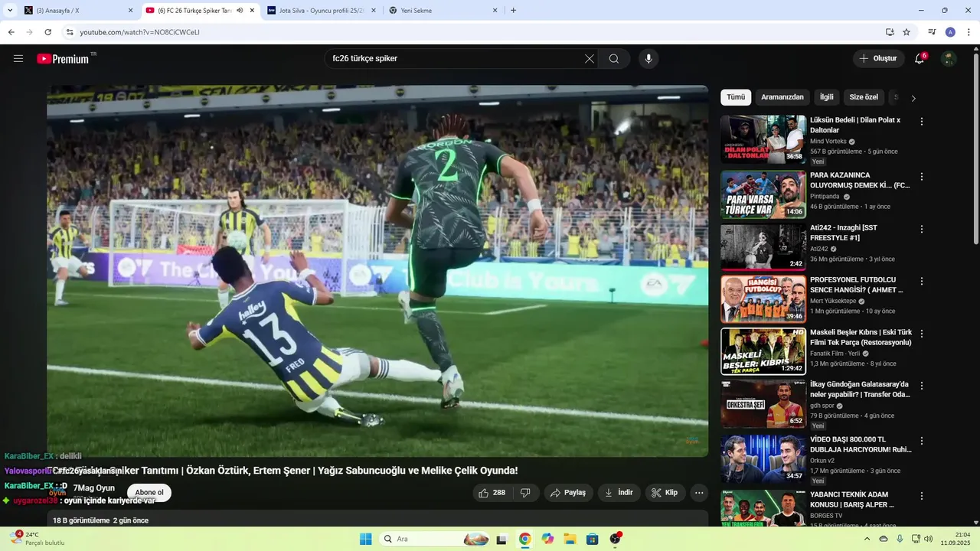Click the Mert Yüksektepe channel name

pos(833,301)
